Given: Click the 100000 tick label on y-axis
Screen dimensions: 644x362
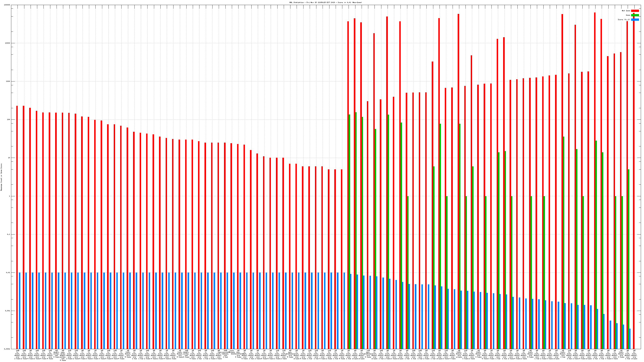Looking at the screenshot, I should coord(7,5).
